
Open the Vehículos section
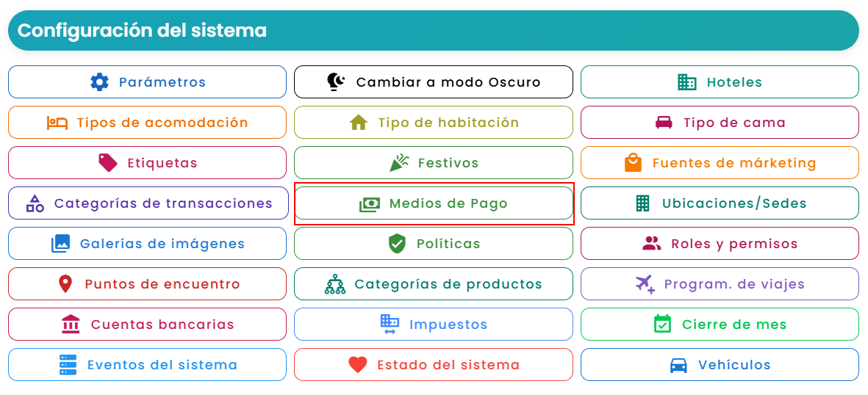[720, 365]
